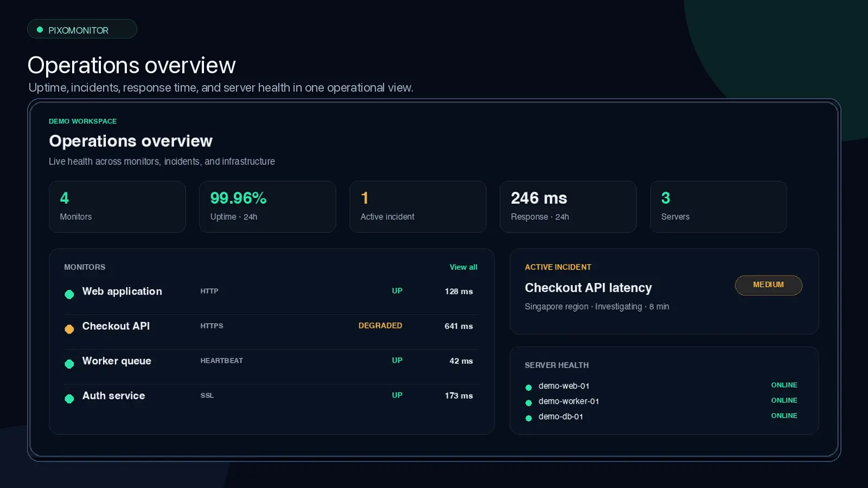868x488 pixels.
Task: Click the DEGRADED status label
Action: 380,326
